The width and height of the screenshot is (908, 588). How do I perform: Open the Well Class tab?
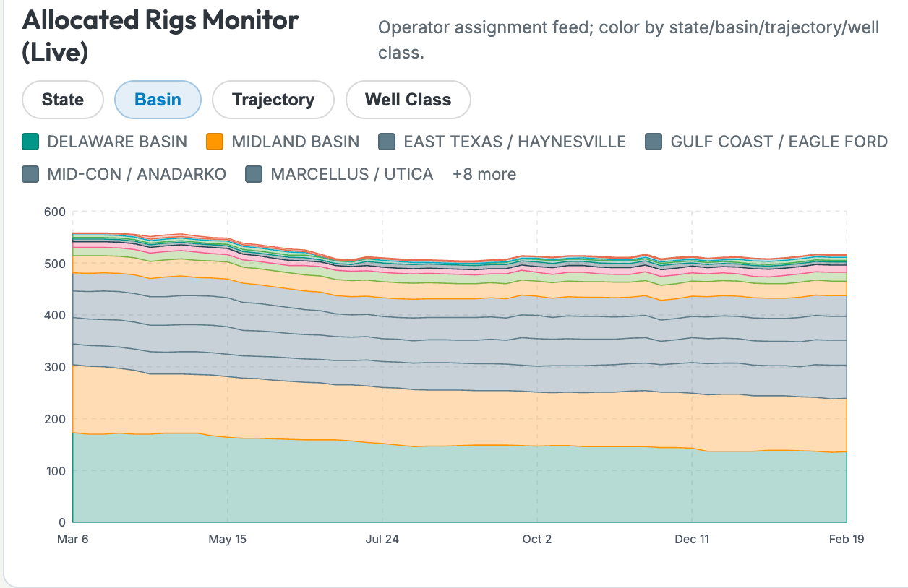(x=408, y=100)
